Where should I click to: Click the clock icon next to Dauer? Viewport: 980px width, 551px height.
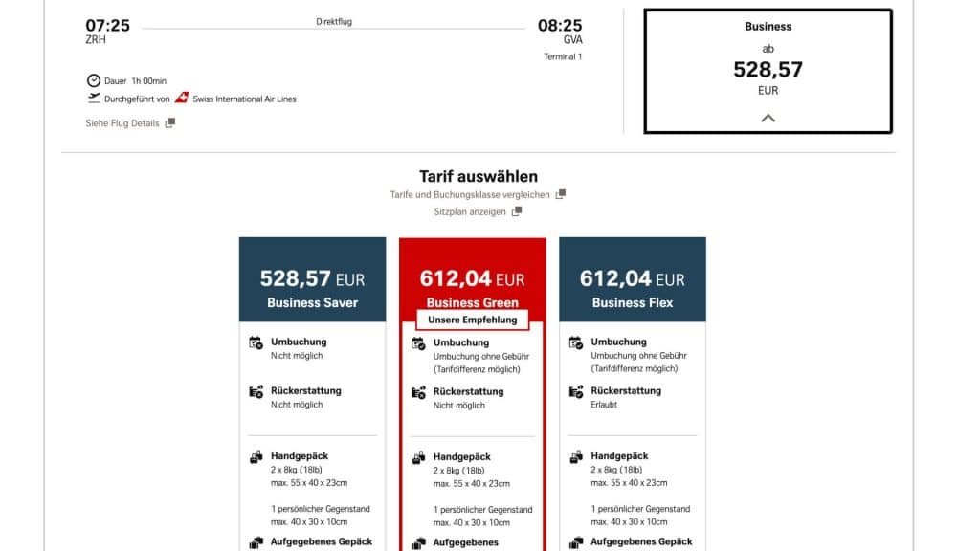[93, 80]
